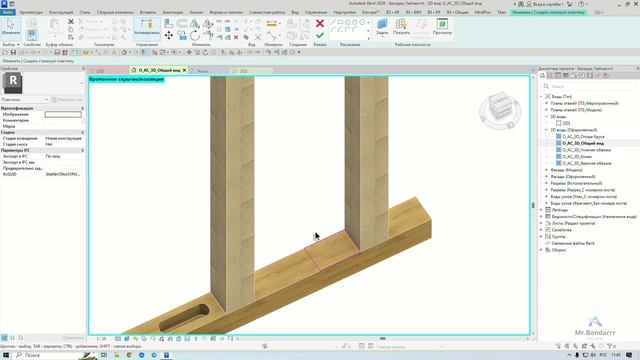640x360 pixels.
Task: Click the Новая конструкция phase value
Action: [x=63, y=138]
